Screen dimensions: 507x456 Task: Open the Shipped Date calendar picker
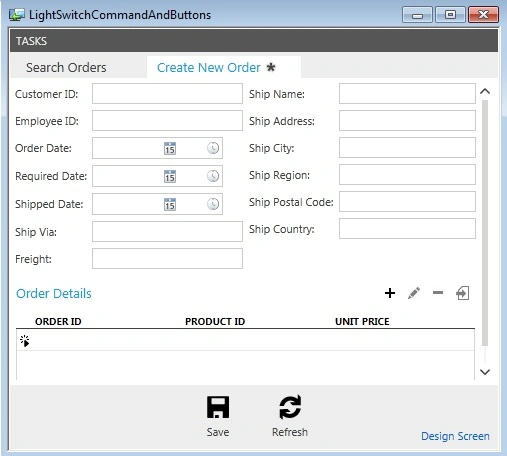pos(170,204)
